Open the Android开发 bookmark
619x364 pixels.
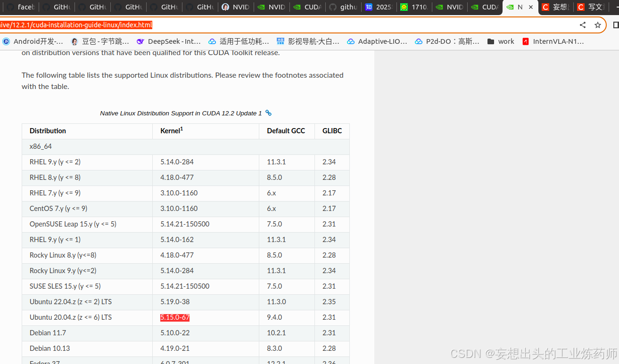pyautogui.click(x=33, y=41)
